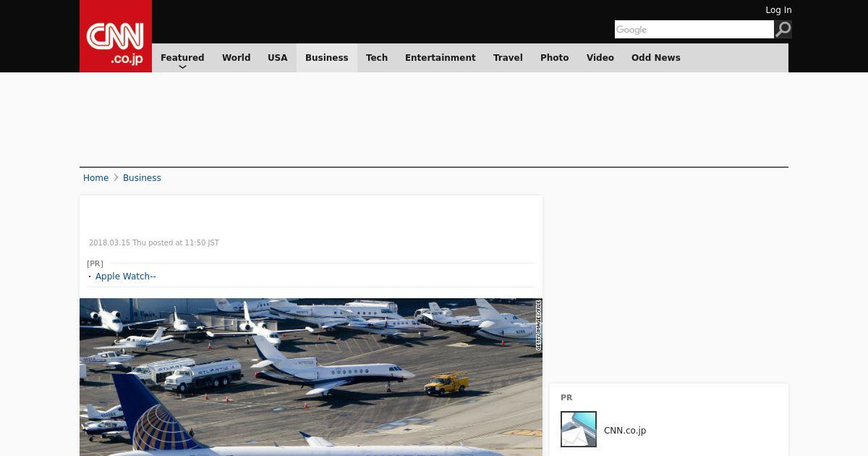This screenshot has height=456, width=868.
Task: Open Odd News section
Action: [656, 58]
